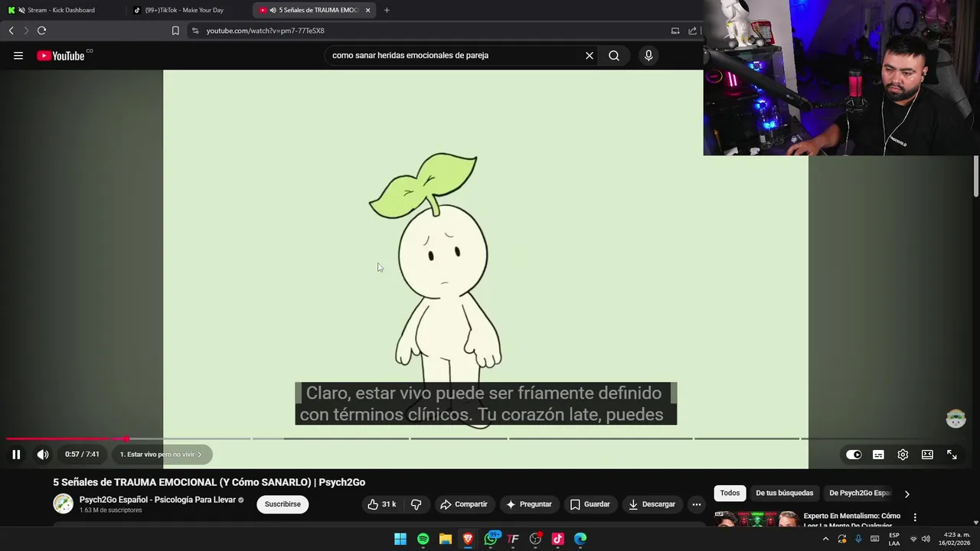The width and height of the screenshot is (980, 551).
Task: Open 'Psych2Go Español - Psicología Para Llevar' channel link
Action: coord(157,500)
